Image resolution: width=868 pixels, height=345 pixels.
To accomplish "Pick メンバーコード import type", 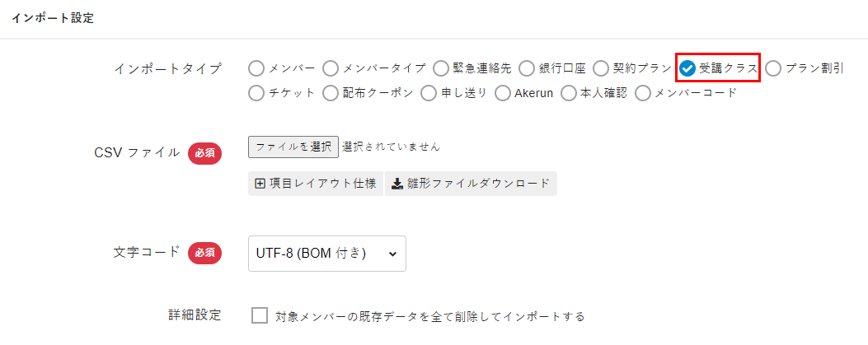I will (x=643, y=93).
